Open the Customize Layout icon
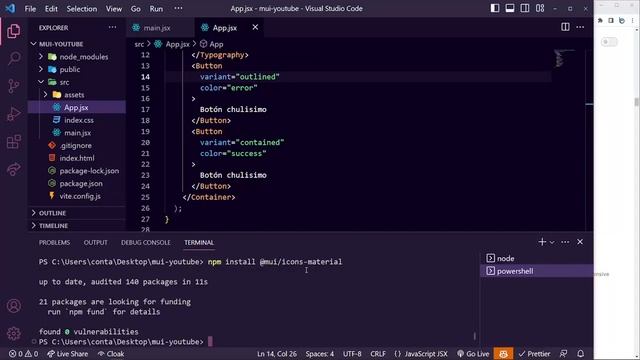This screenshot has width=640, height=360. 540,8
